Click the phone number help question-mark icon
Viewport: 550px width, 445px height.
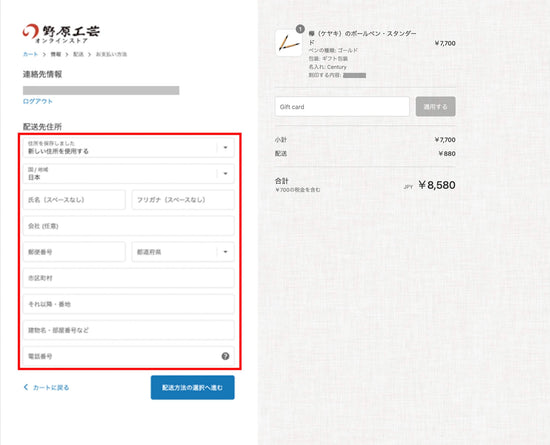point(225,356)
